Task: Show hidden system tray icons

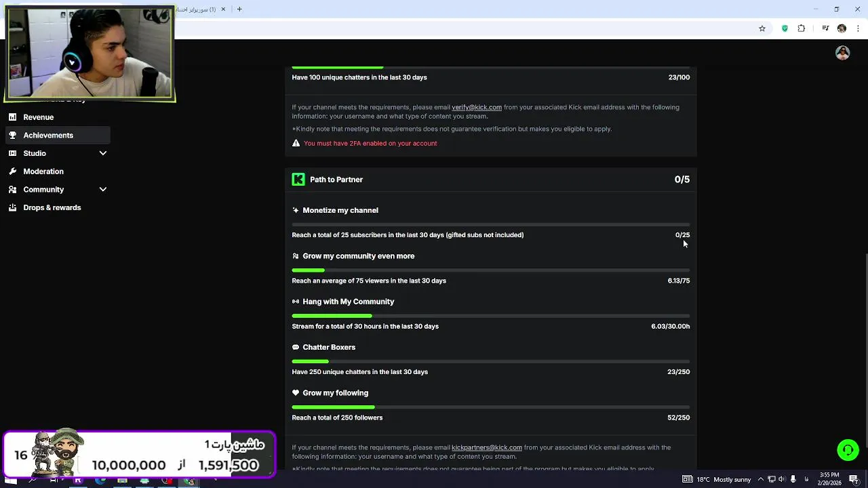Action: click(760, 480)
